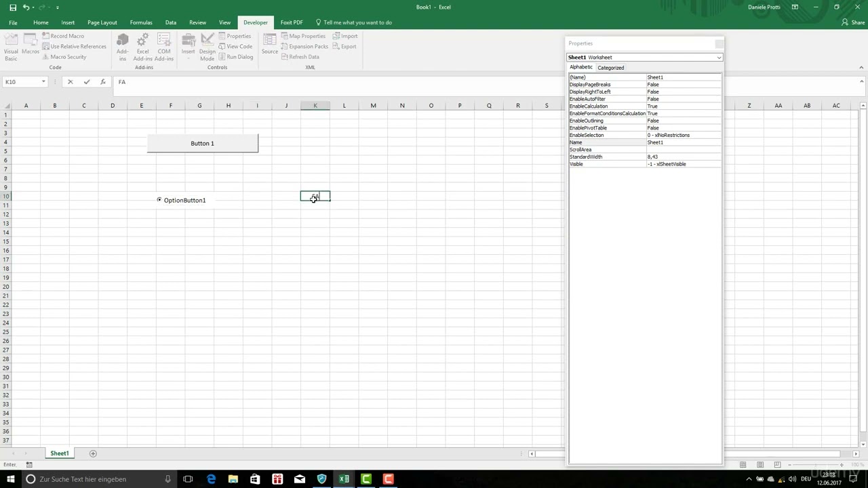The width and height of the screenshot is (868, 488).
Task: Edit the StandardWidth value 8,43
Action: click(x=684, y=157)
